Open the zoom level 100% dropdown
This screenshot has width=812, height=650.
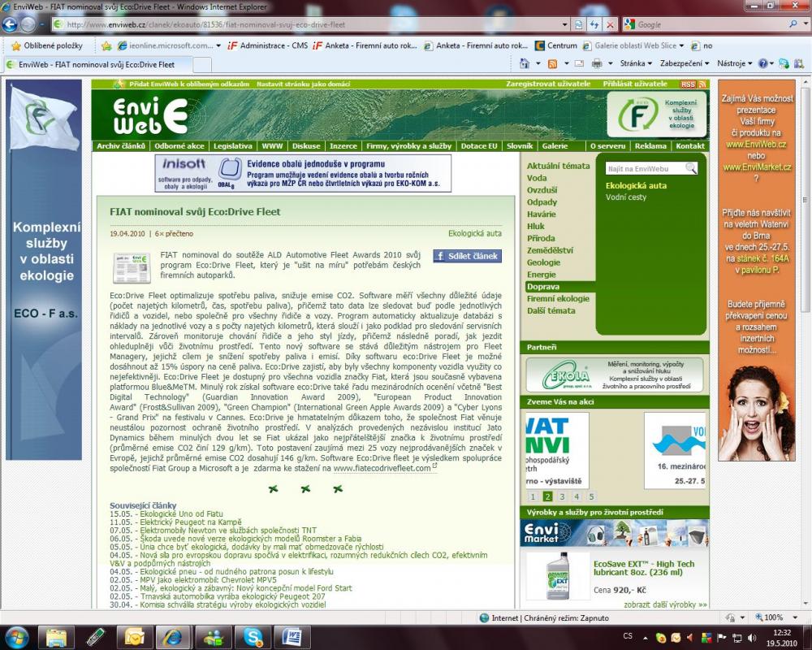pyautogui.click(x=795, y=617)
